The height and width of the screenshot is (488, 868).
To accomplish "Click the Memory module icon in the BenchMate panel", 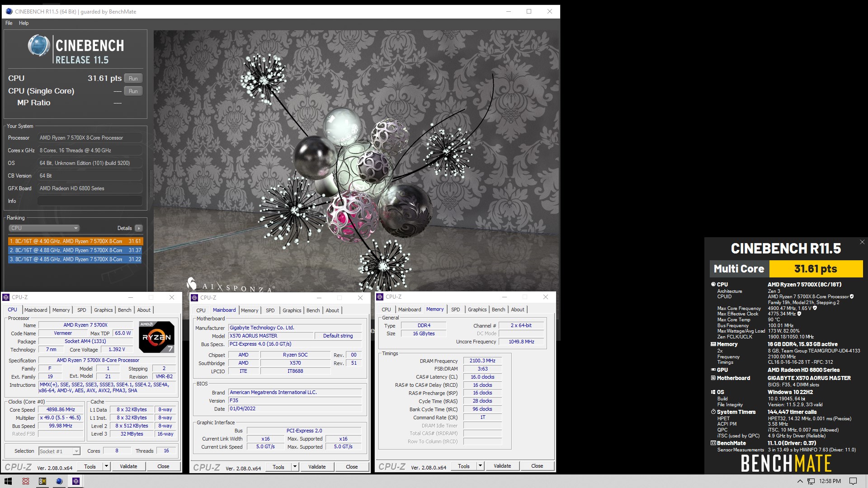I will 713,344.
